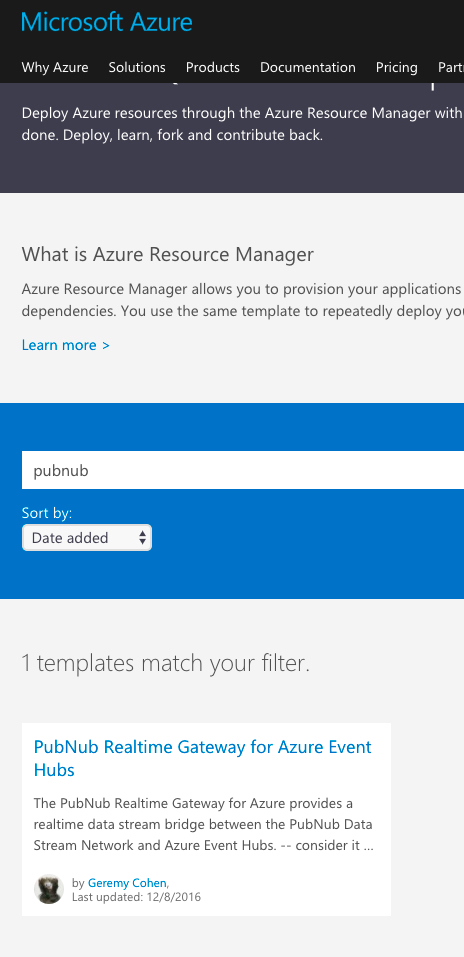View Geremy Cohen's author profile
This screenshot has width=464, height=957.
127,883
